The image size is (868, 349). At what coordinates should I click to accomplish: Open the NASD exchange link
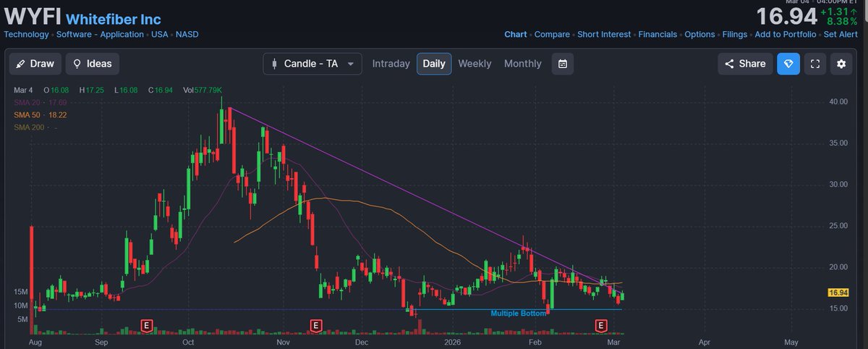[187, 34]
